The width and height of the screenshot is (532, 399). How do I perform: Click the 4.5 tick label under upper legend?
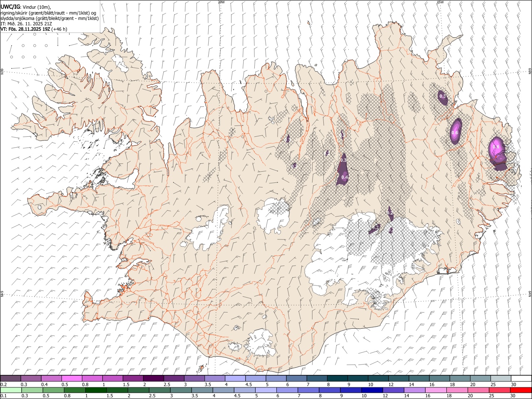pyautogui.click(x=249, y=384)
